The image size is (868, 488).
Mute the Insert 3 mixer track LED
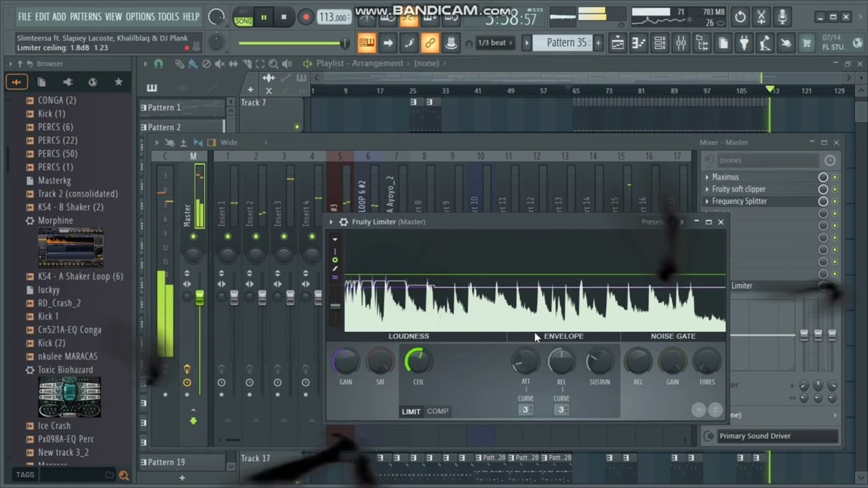[x=284, y=237]
